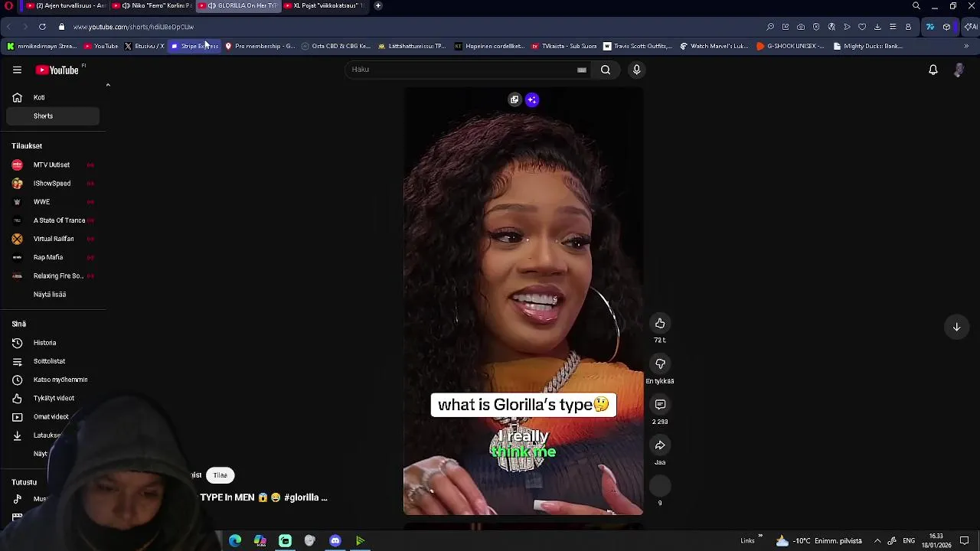Dislike the Short (En tykkää)

point(660,364)
